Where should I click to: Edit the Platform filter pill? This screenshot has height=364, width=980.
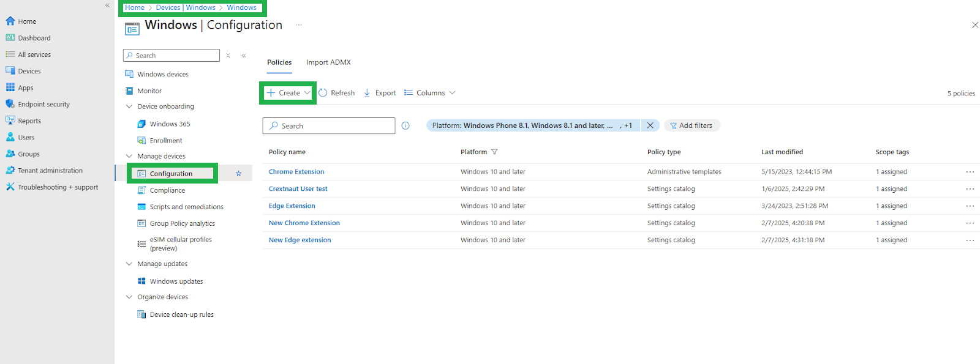tap(533, 125)
